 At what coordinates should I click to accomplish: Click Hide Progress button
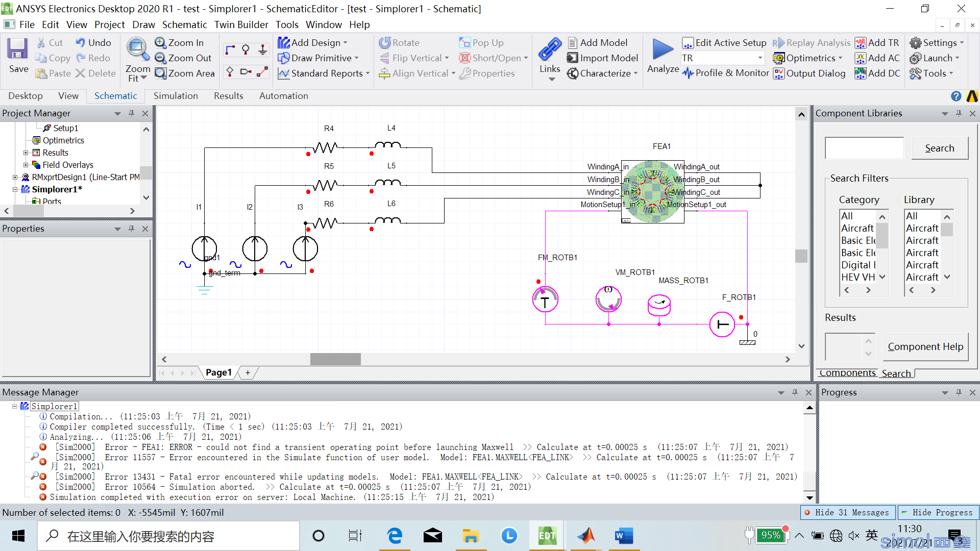(938, 512)
